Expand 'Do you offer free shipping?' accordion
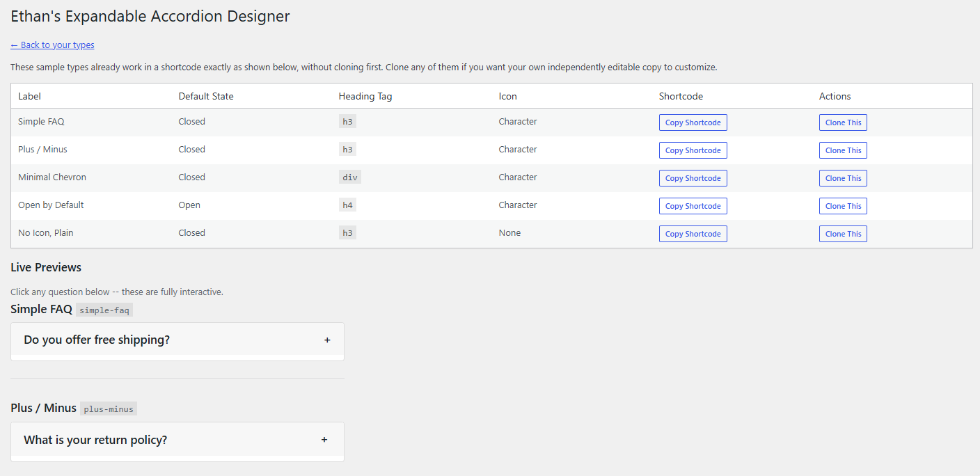Screen dimensions: 980x476 [177, 340]
